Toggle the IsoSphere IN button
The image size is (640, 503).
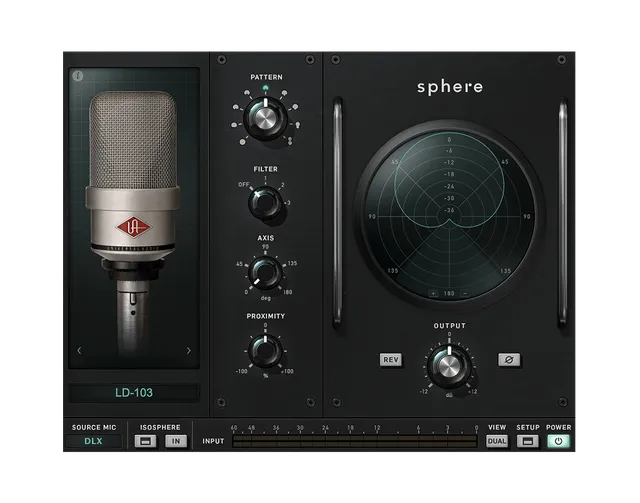tap(176, 441)
